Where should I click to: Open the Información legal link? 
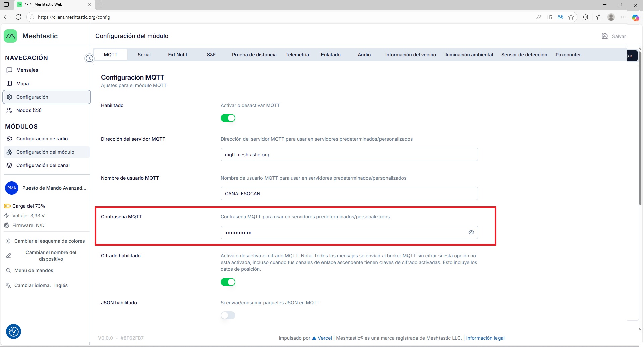point(485,338)
